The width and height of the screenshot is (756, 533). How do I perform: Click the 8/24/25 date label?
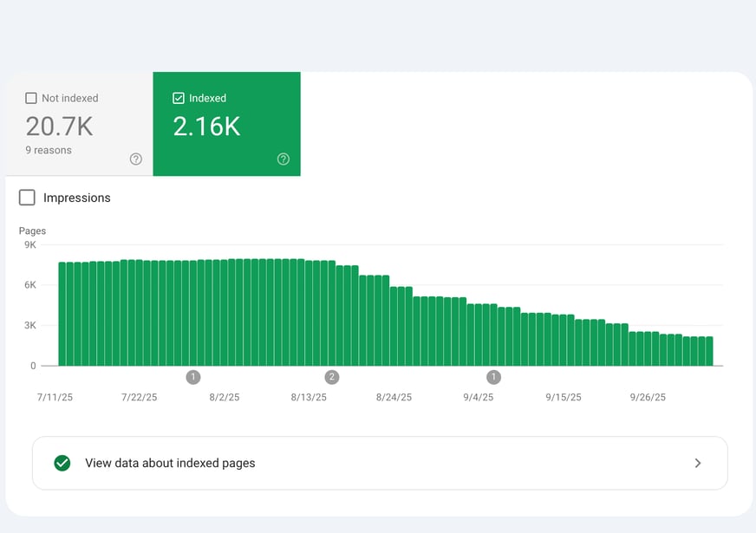tap(394, 398)
